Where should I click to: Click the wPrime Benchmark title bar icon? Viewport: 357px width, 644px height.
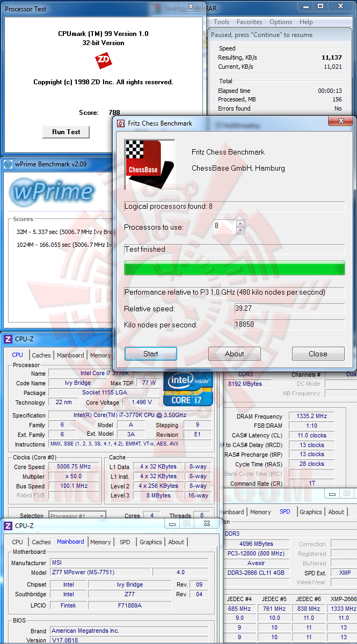(8, 164)
